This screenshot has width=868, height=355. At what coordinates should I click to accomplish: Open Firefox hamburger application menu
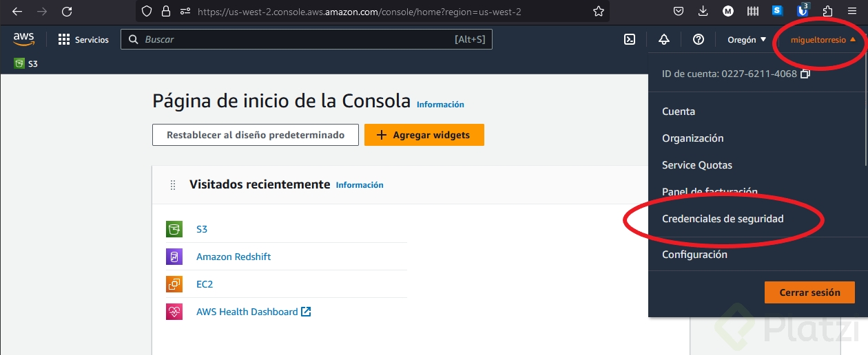click(x=852, y=11)
